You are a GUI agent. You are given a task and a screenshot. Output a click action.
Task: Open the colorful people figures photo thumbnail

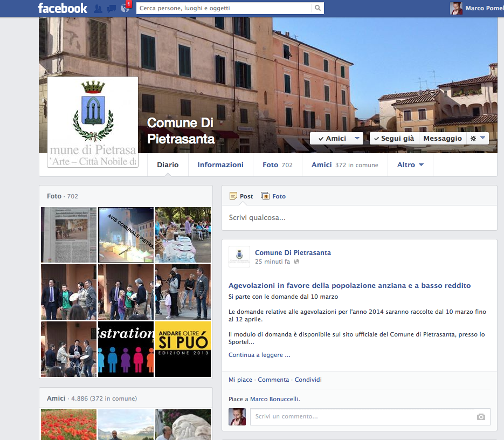click(x=126, y=349)
